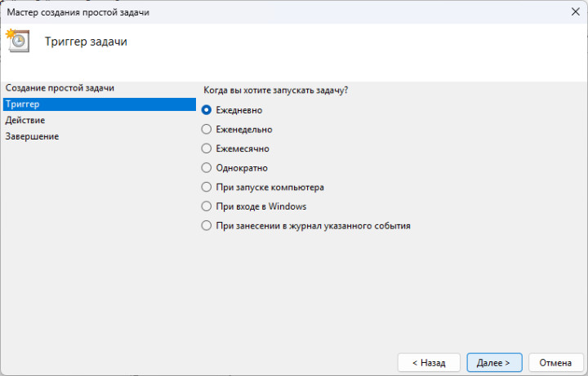Select При входе в Windows option

pyautogui.click(x=207, y=206)
